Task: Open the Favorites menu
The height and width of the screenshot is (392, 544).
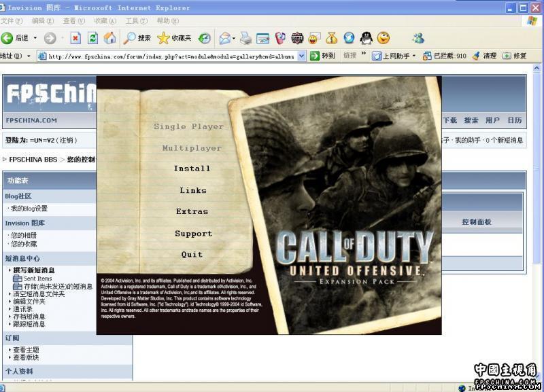Action: [x=105, y=21]
